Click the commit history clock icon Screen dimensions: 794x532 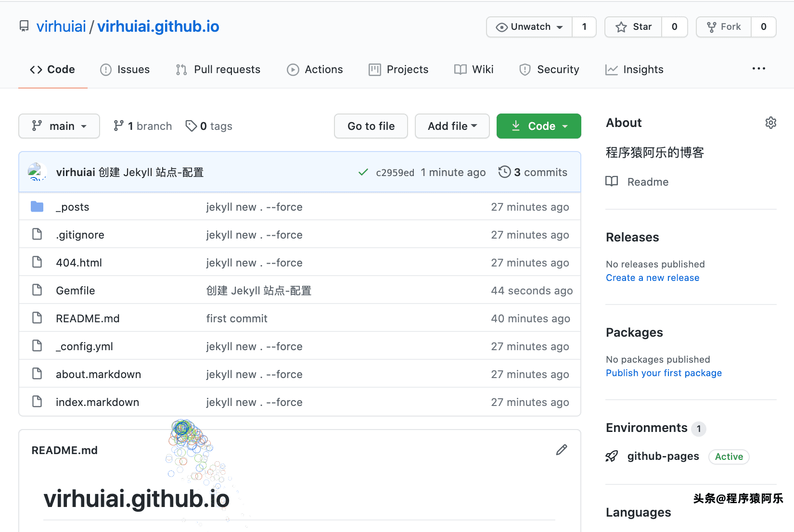504,172
